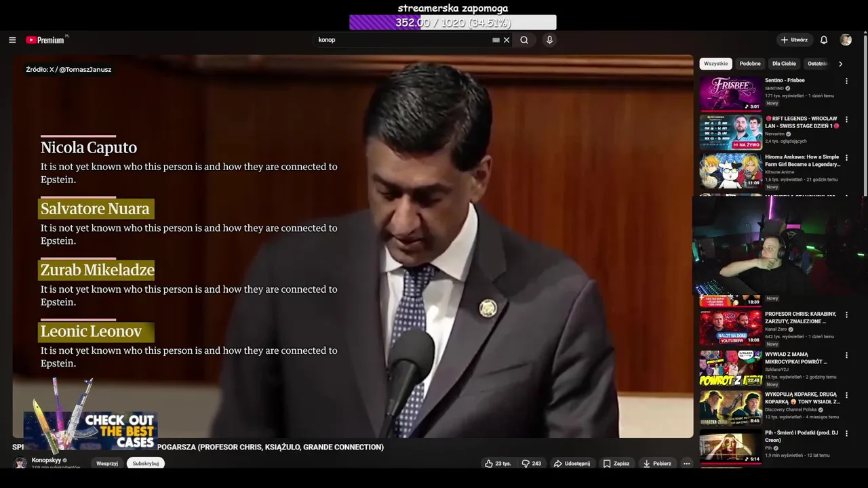Image resolution: width=868 pixels, height=488 pixels.
Task: Open Hiromu Arakawa video thumbnail
Action: click(x=731, y=171)
